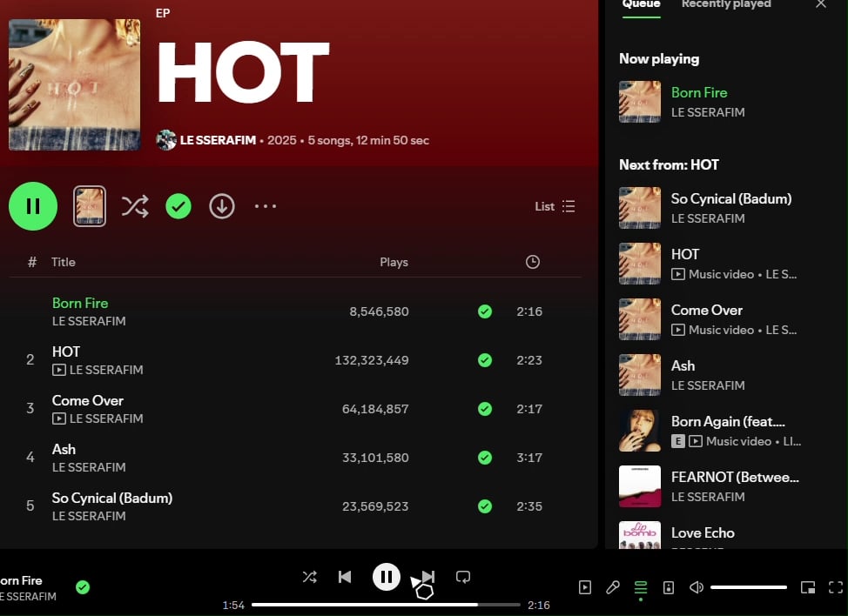The image size is (848, 616).
Task: Mute the volume speaker icon
Action: (697, 587)
